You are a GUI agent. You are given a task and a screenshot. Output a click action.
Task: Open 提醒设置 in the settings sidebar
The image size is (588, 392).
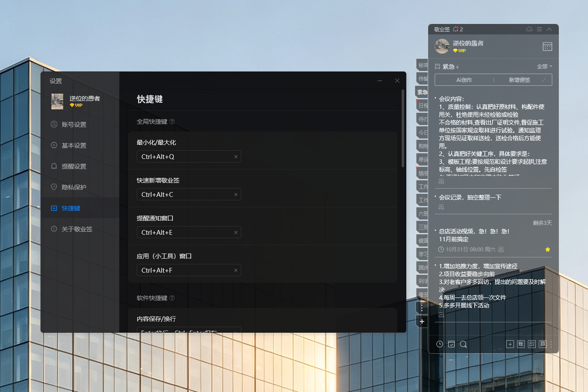click(80, 166)
